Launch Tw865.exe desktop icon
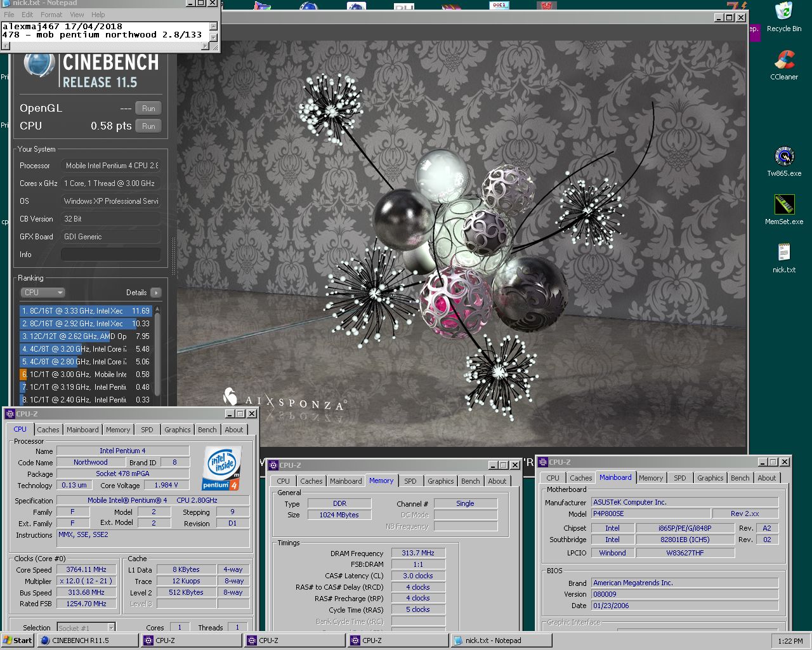Image resolution: width=812 pixels, height=650 pixels. [x=784, y=162]
